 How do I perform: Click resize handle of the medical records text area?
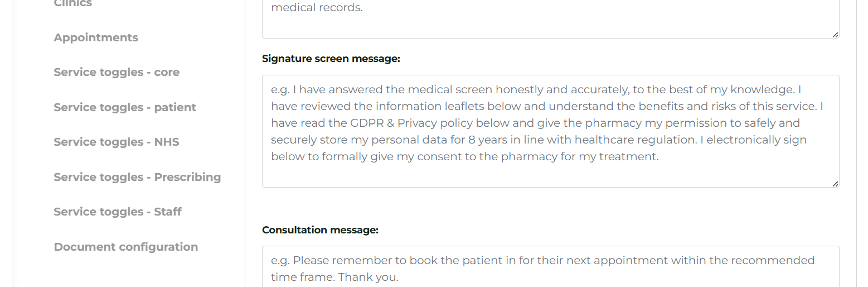click(835, 35)
